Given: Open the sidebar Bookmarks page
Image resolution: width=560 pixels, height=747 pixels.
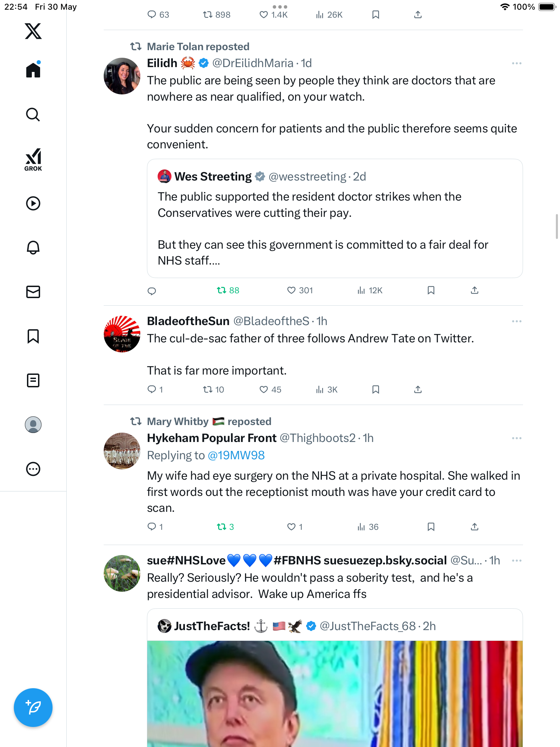Looking at the screenshot, I should coord(33,336).
